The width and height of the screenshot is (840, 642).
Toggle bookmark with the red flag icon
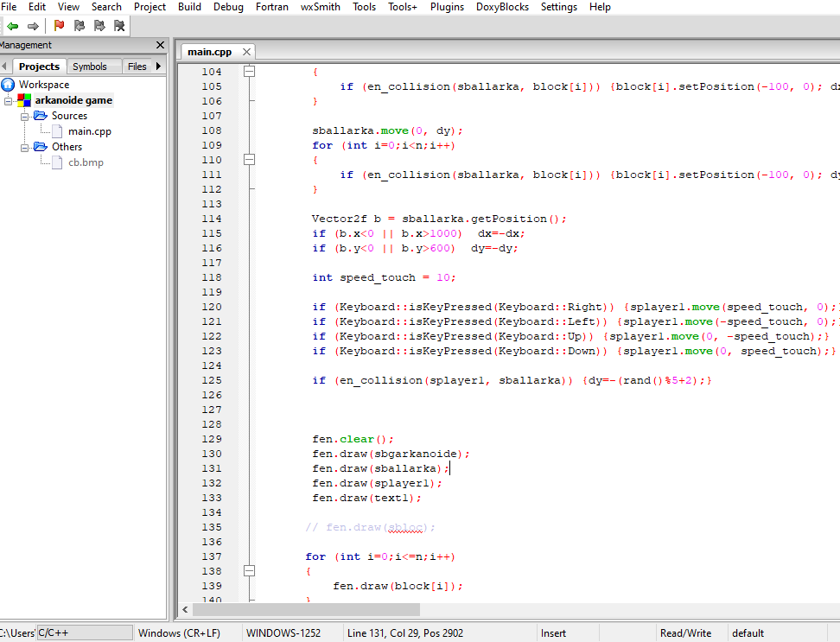59,25
